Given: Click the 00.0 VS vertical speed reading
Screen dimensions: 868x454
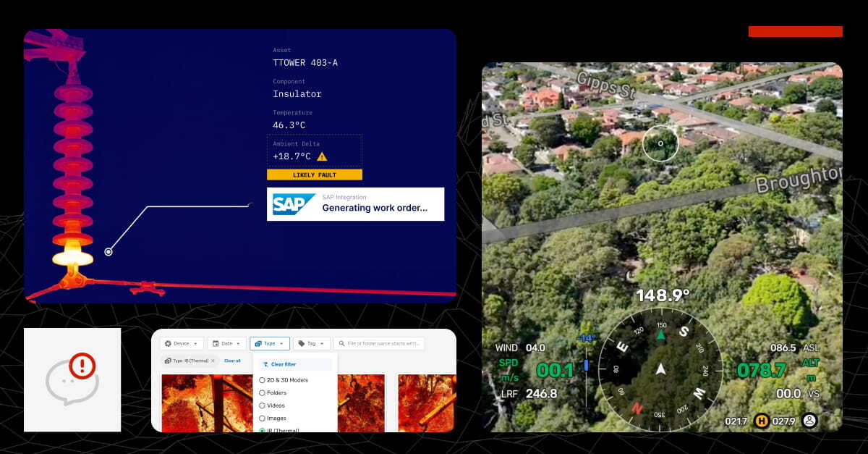Looking at the screenshot, I should pyautogui.click(x=797, y=394).
